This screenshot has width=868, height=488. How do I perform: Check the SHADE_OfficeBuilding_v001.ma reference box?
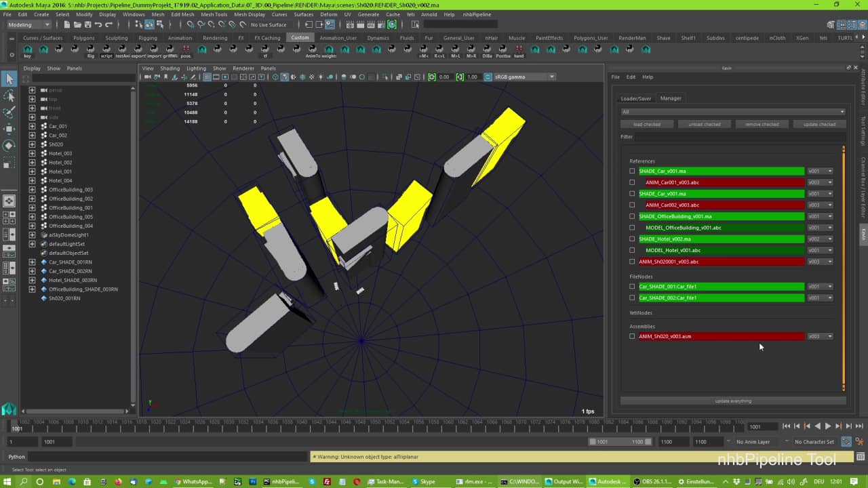632,216
